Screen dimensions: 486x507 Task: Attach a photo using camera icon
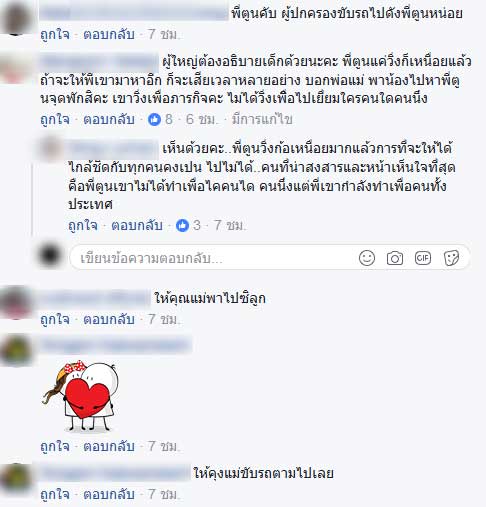(x=395, y=258)
